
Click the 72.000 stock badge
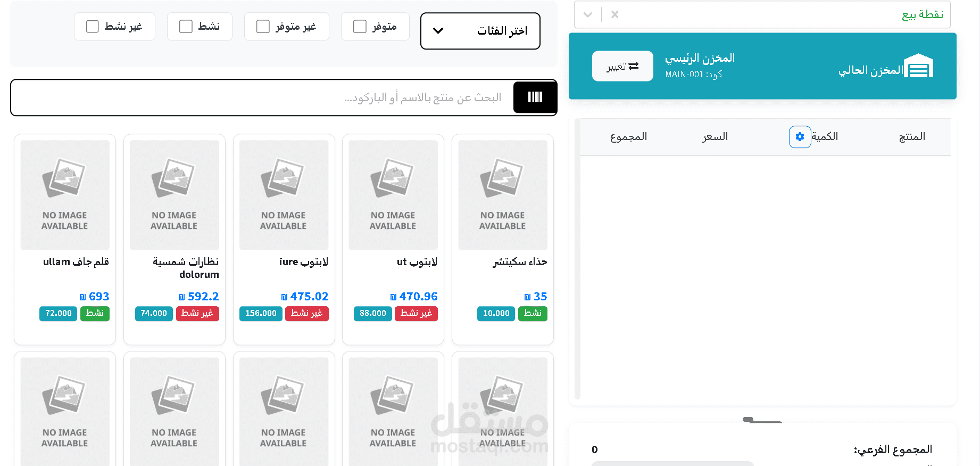click(59, 313)
